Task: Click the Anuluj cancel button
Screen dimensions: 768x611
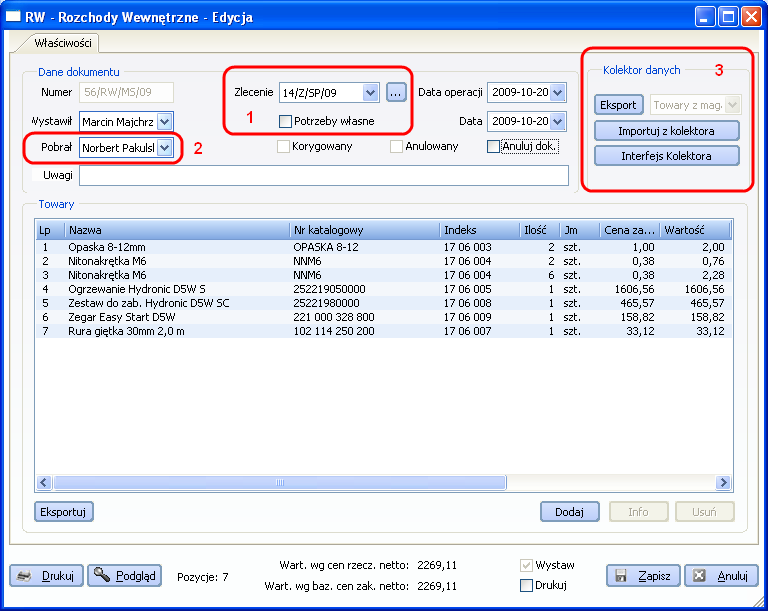Action: click(x=721, y=576)
